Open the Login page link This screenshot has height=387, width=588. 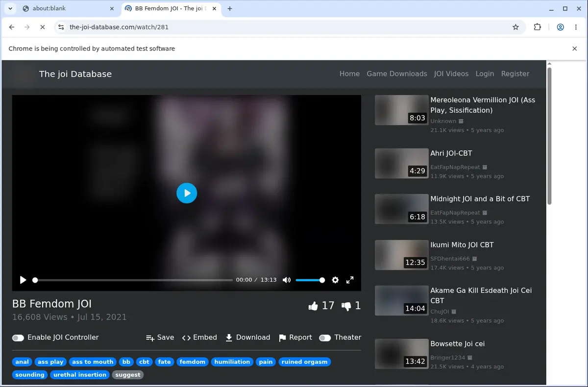(x=485, y=73)
